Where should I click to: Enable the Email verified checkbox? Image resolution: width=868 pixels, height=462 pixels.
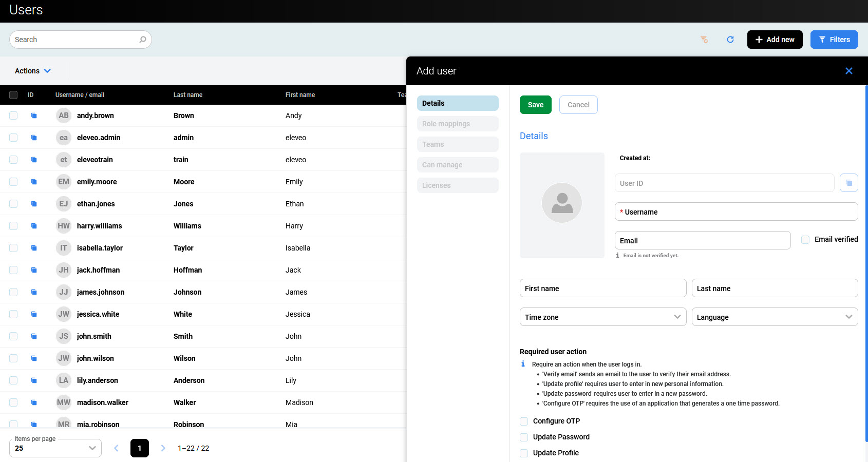point(805,240)
